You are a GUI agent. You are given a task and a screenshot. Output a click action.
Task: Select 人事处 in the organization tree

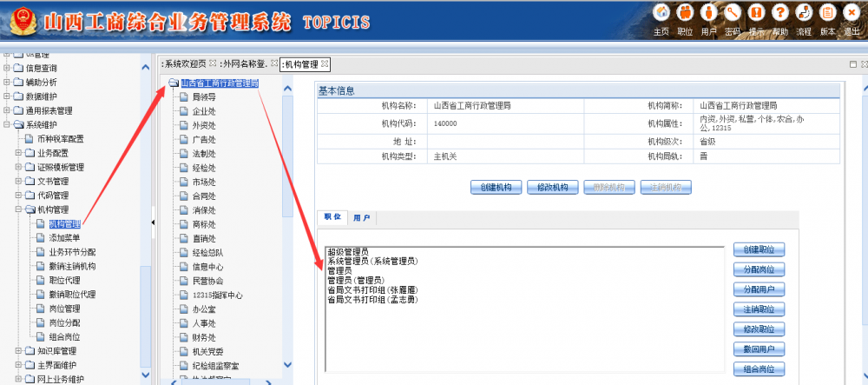(204, 323)
